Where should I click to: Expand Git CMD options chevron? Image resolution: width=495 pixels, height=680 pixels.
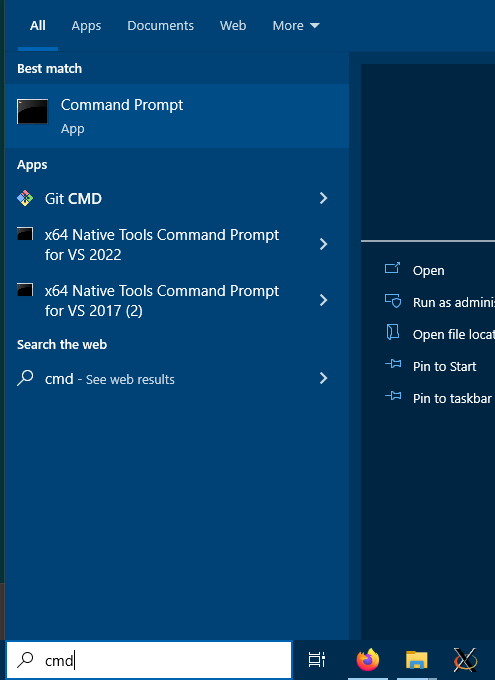(323, 198)
